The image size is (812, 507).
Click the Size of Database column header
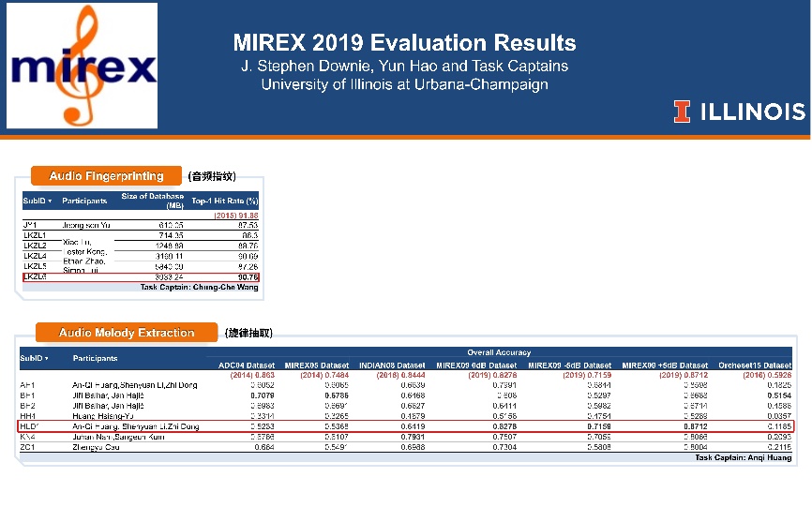(x=152, y=201)
